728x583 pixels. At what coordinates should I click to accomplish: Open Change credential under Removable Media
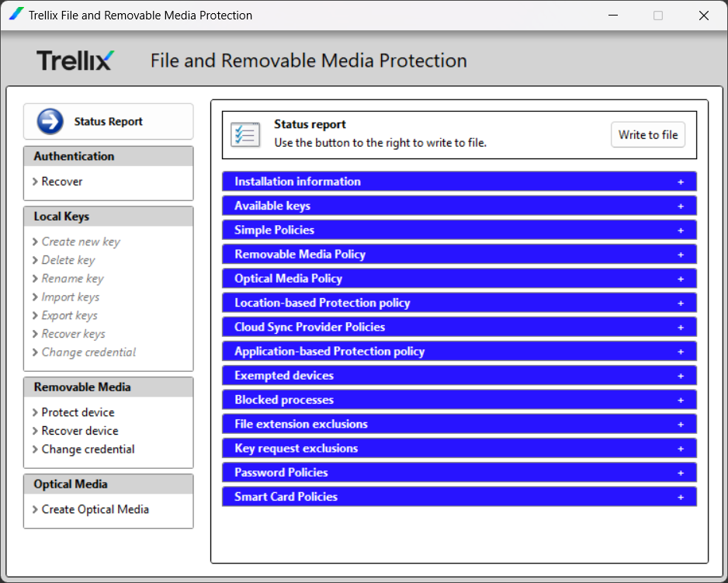click(x=88, y=449)
